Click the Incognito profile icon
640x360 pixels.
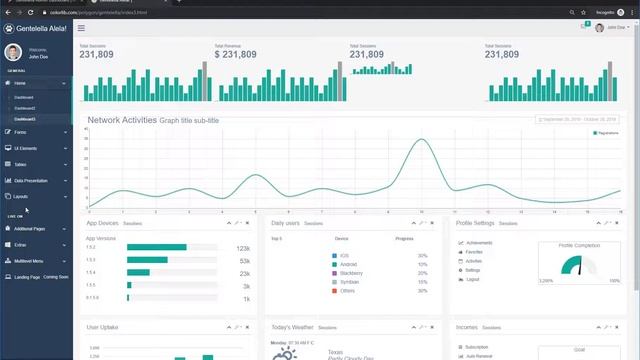click(x=620, y=13)
